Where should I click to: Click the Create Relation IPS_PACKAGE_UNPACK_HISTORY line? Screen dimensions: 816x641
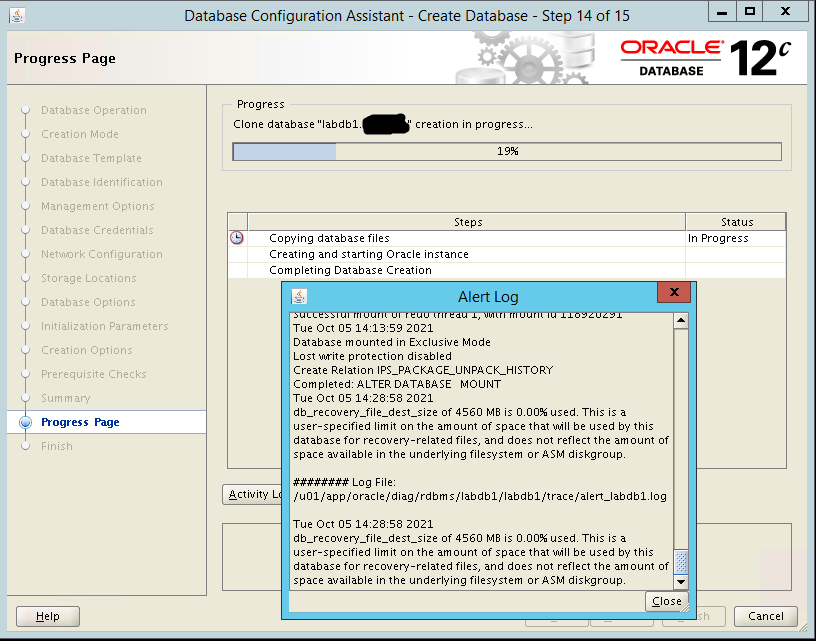tap(423, 370)
